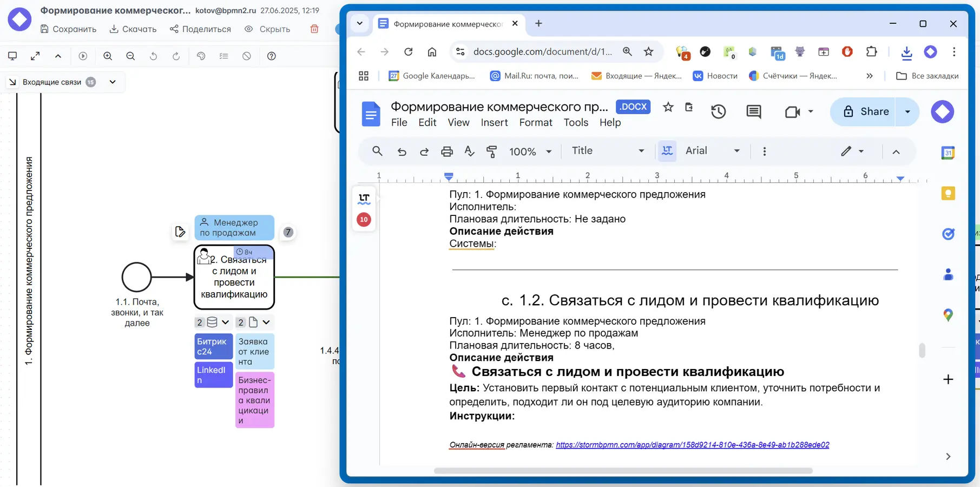This screenshot has height=487, width=980.
Task: Click print icon in Docs toolbar
Action: tap(447, 152)
